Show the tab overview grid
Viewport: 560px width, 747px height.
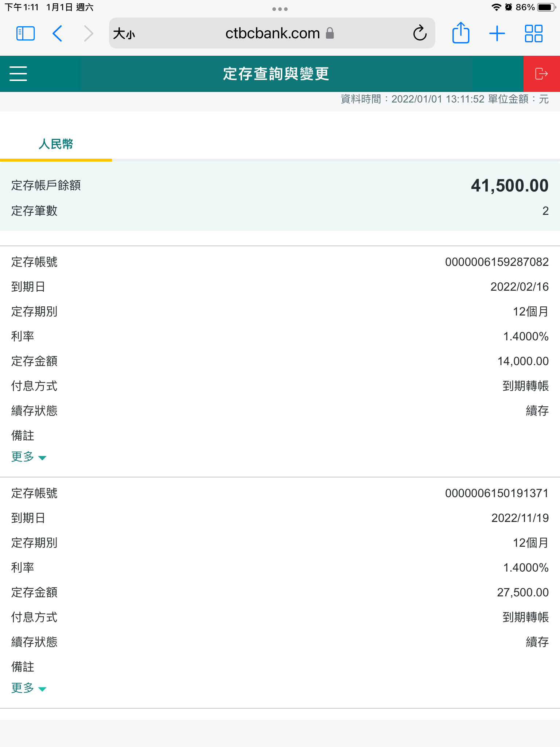point(533,34)
